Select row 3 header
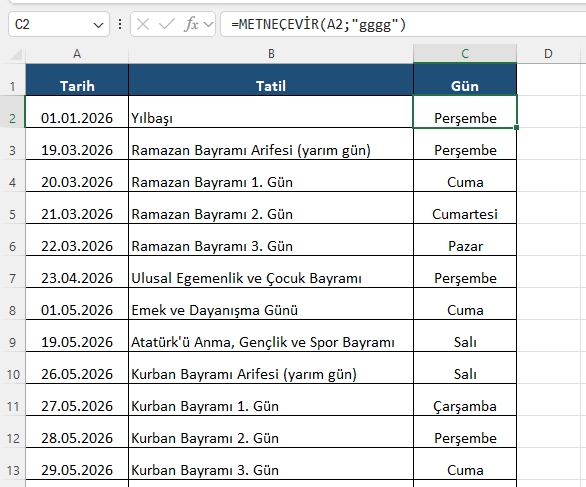This screenshot has width=586, height=487. pyautogui.click(x=13, y=144)
